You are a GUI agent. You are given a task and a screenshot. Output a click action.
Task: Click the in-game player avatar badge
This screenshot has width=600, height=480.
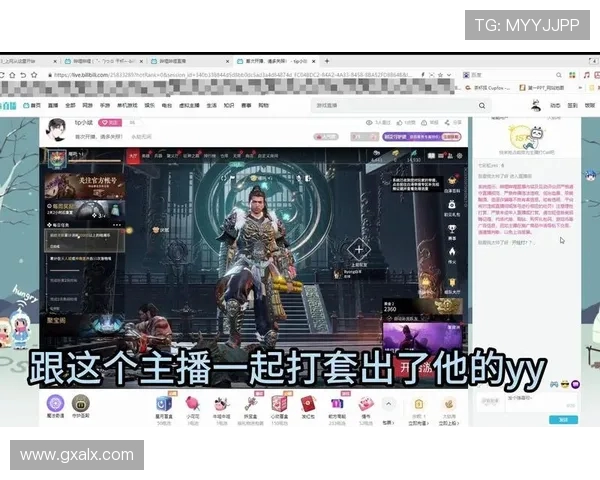tap(57, 158)
